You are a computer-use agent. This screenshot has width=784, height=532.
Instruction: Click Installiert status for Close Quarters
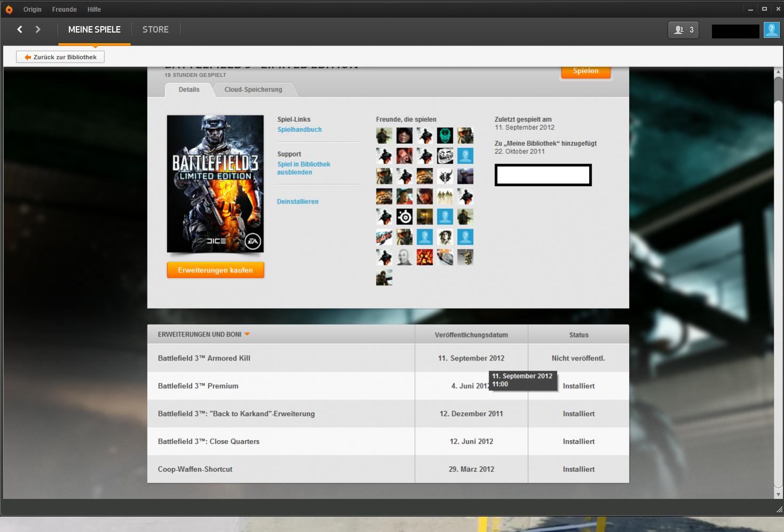[x=578, y=442]
